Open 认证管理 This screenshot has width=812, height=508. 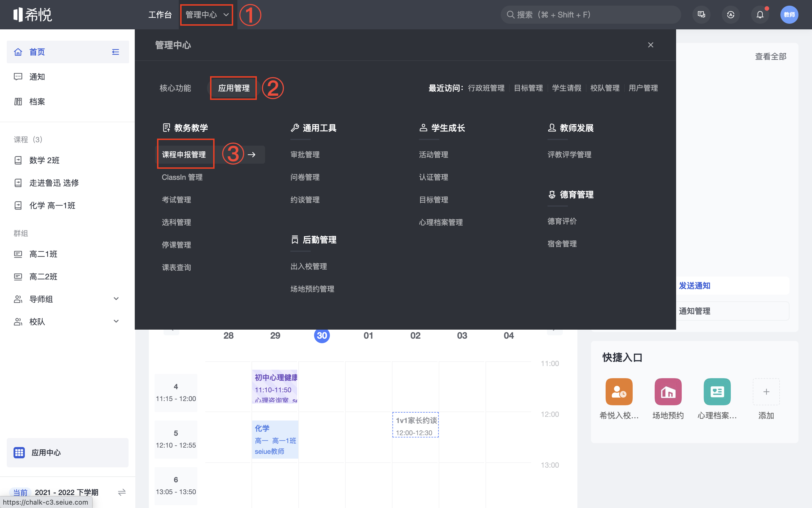[434, 177]
